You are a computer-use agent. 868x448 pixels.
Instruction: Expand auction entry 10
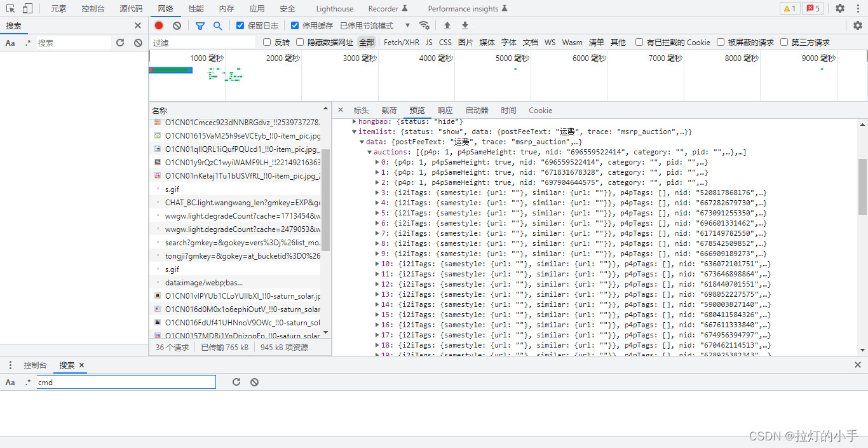[377, 264]
